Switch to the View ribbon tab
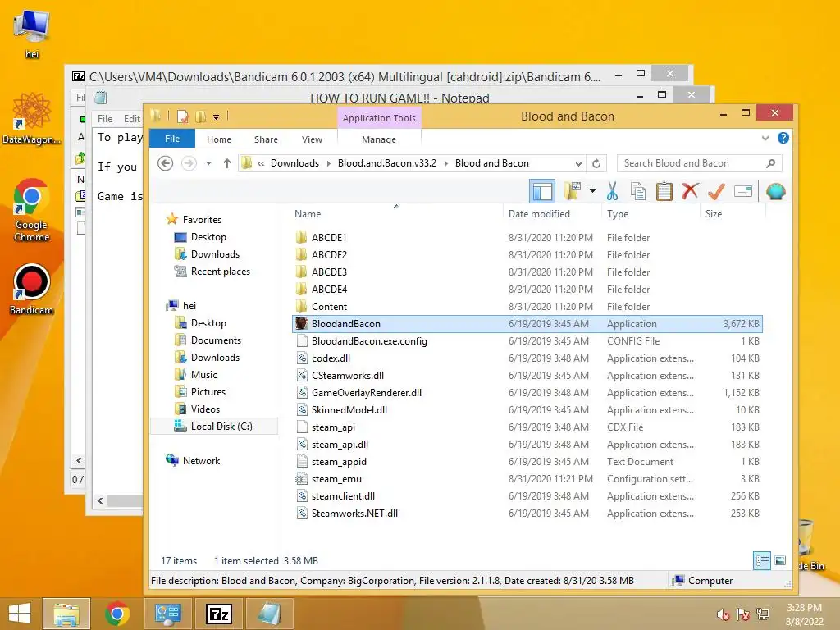 click(x=312, y=139)
